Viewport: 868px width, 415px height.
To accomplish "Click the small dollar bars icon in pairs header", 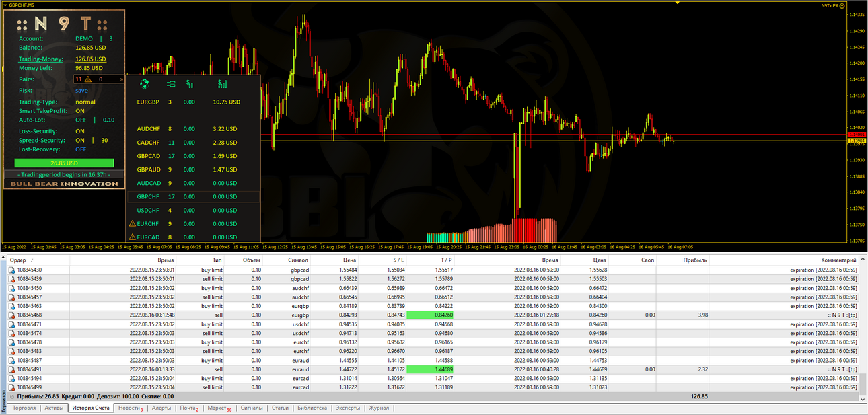I will 190,84.
